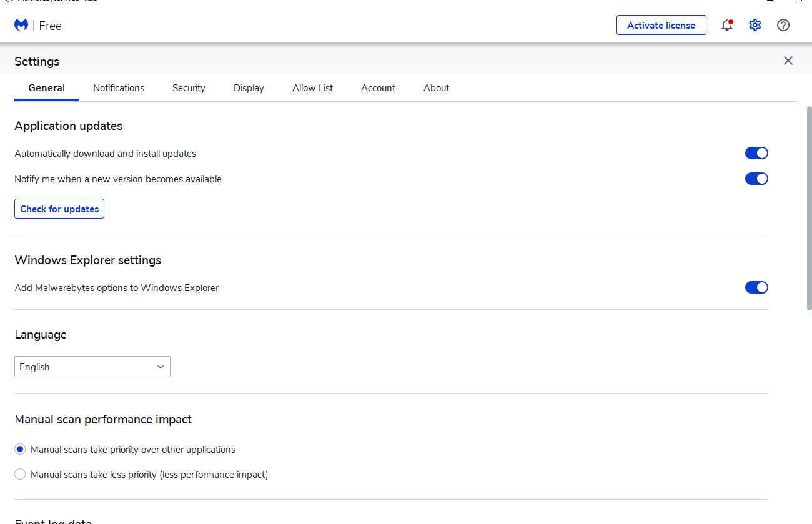
Task: Click the Windows Explorer settings heading
Action: pyautogui.click(x=88, y=260)
